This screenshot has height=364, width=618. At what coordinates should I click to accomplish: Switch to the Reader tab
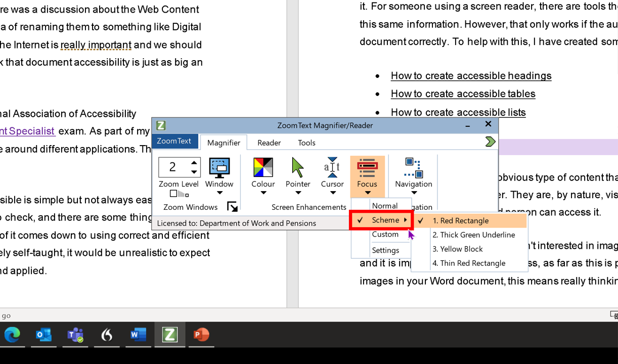pyautogui.click(x=269, y=143)
